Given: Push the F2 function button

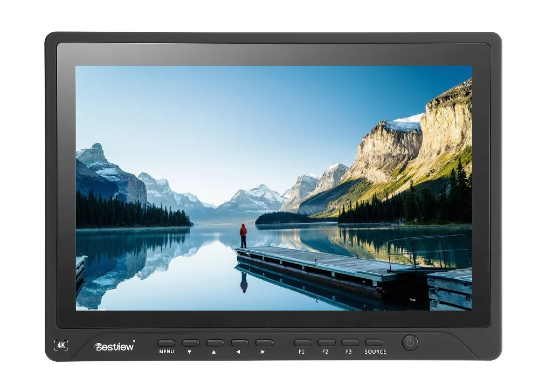Looking at the screenshot, I should point(327,342).
